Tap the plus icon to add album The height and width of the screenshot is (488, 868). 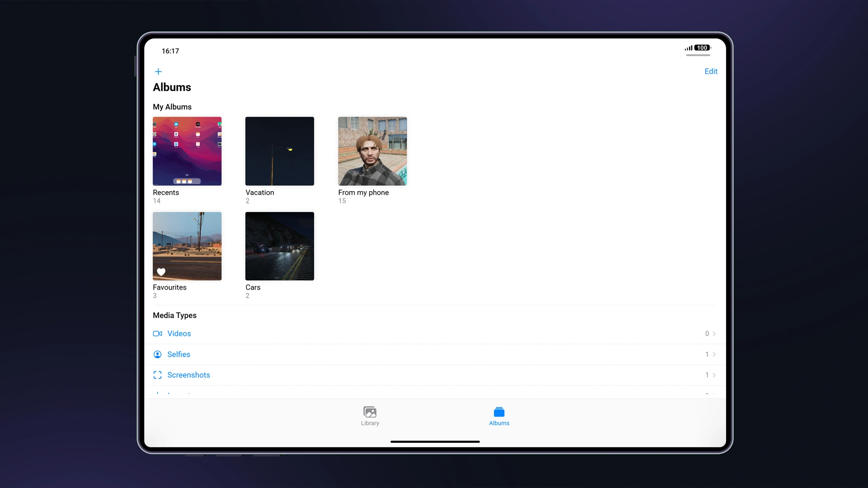(158, 71)
